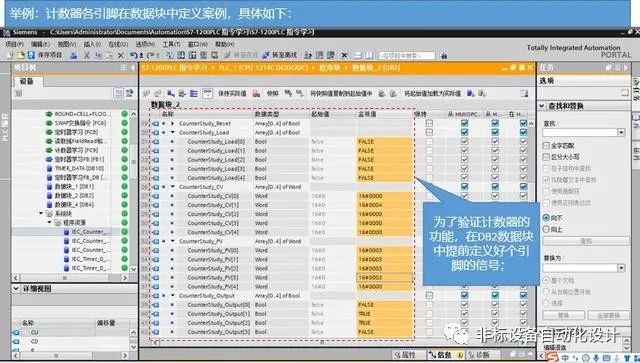640x363 pixels.
Task: Click 将起始值加载为实际值 toolbar command
Action: pos(433,94)
